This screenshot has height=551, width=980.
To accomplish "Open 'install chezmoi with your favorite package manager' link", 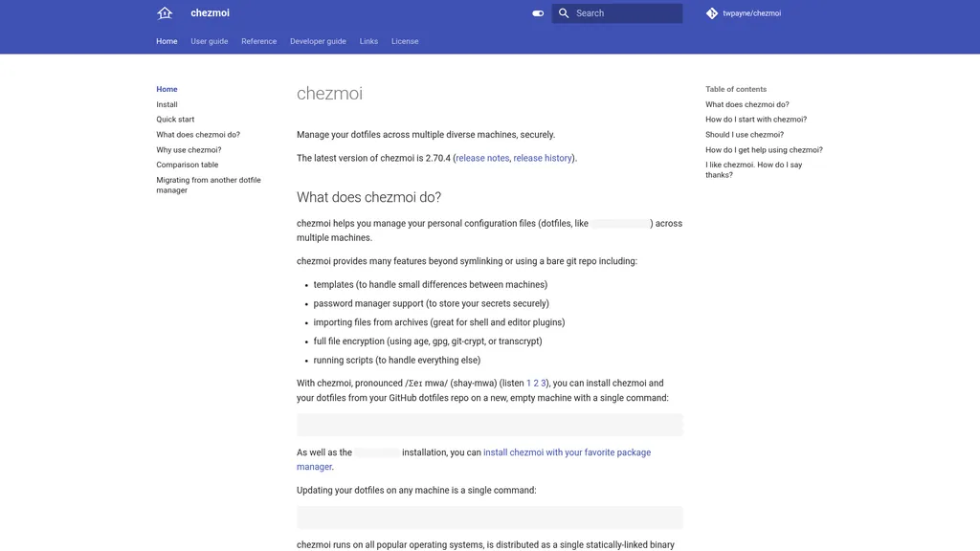I will tap(474, 459).
